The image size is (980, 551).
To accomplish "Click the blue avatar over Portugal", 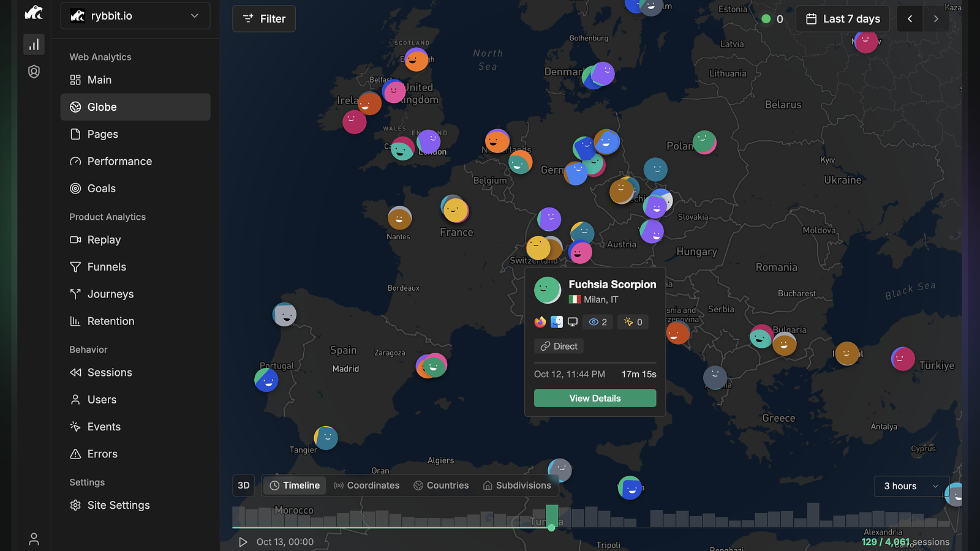I will [266, 380].
